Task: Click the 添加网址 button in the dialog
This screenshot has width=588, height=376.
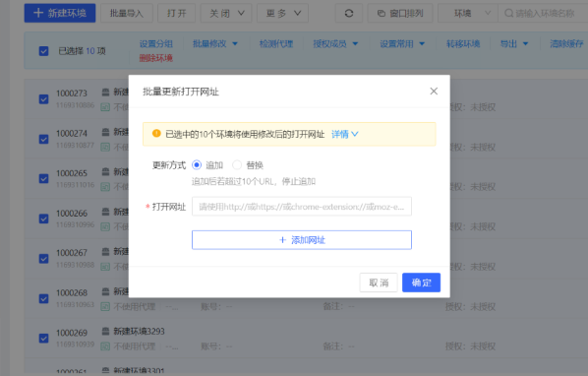Action: (x=302, y=240)
